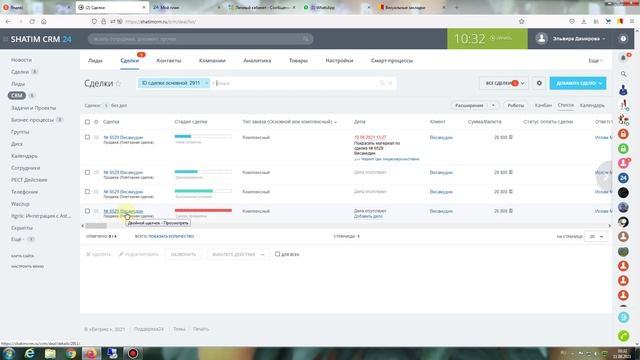This screenshot has width=640, height=360.
Task: Launch Internet Explorer from the taskbar
Action: coord(29,353)
